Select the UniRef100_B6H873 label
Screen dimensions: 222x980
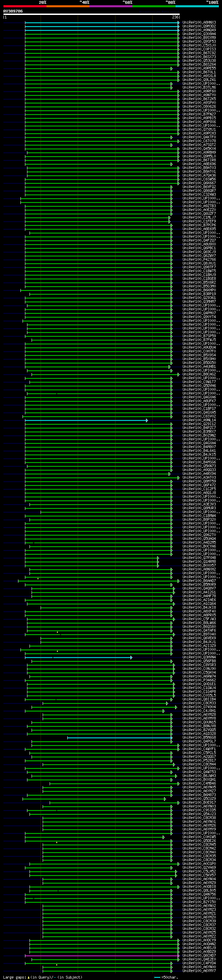[x=199, y=795]
